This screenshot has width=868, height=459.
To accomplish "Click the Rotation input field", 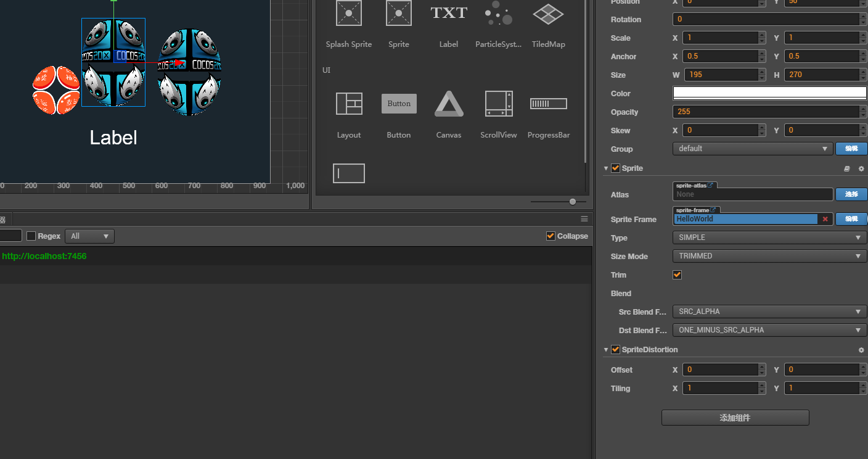I will coord(764,19).
